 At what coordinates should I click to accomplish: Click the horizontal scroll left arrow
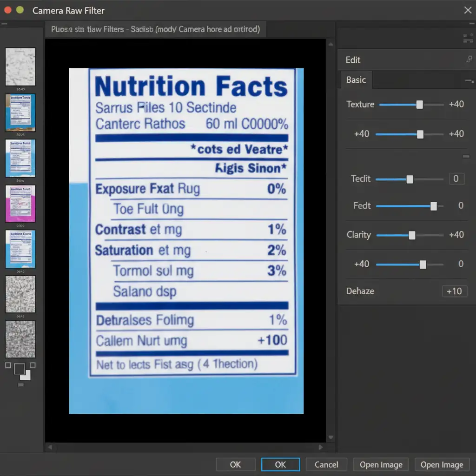click(50, 447)
